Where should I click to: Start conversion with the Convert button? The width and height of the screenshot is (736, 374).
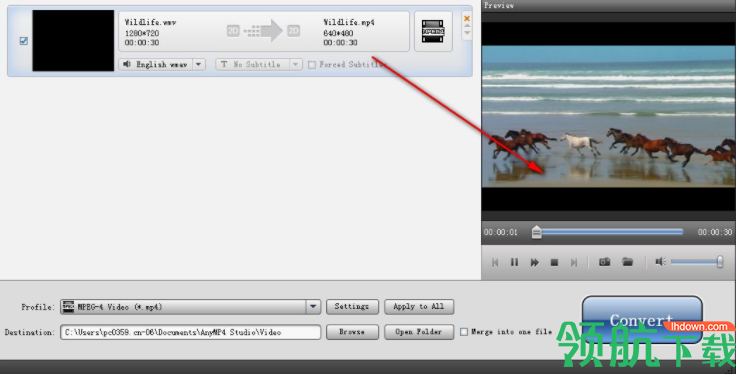pyautogui.click(x=642, y=320)
